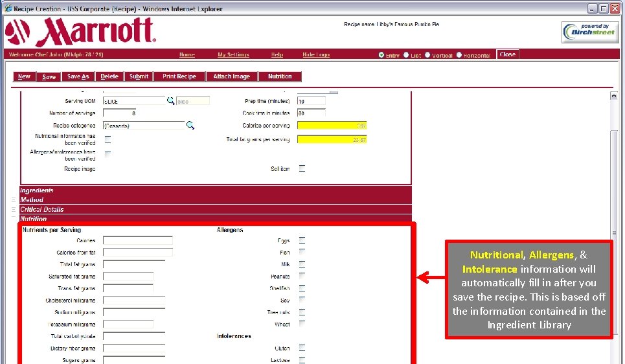The height and width of the screenshot is (364, 625).
Task: Click the Trans fat grams field
Action: pos(128,288)
